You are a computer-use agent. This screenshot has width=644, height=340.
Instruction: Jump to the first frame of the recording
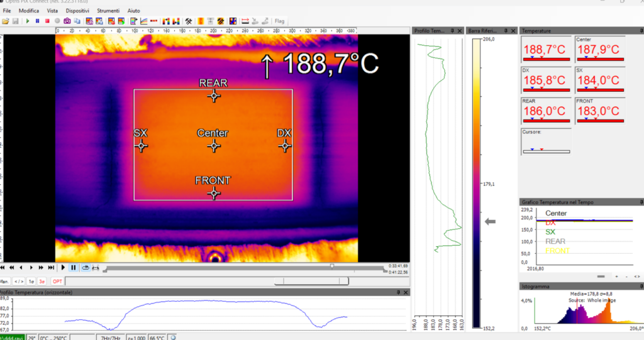(3, 268)
